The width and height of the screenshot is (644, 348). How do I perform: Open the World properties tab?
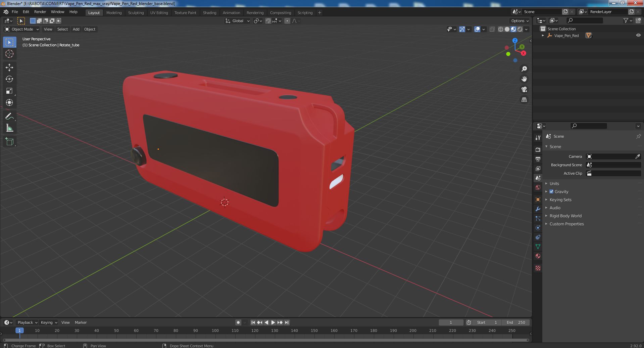pos(538,187)
